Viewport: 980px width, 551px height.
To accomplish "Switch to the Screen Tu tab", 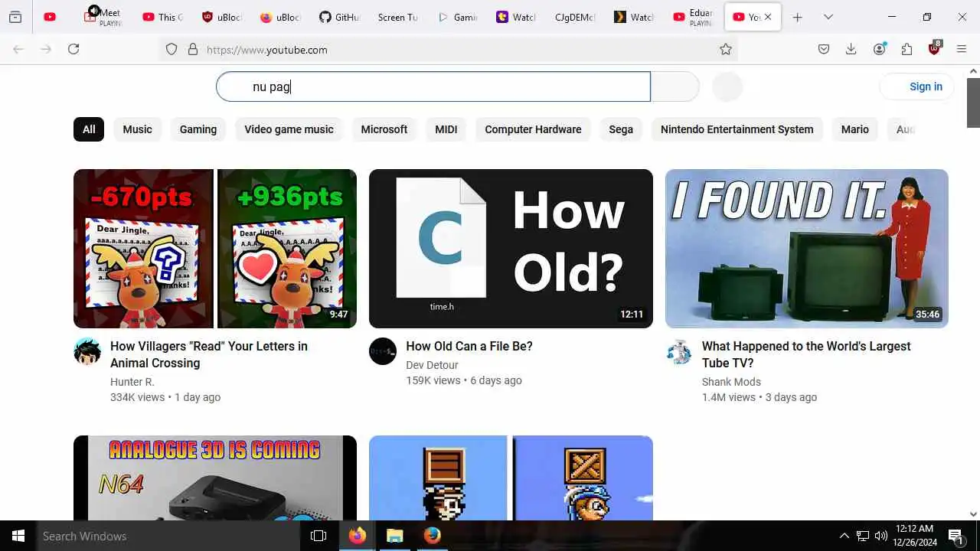I will [x=397, y=17].
